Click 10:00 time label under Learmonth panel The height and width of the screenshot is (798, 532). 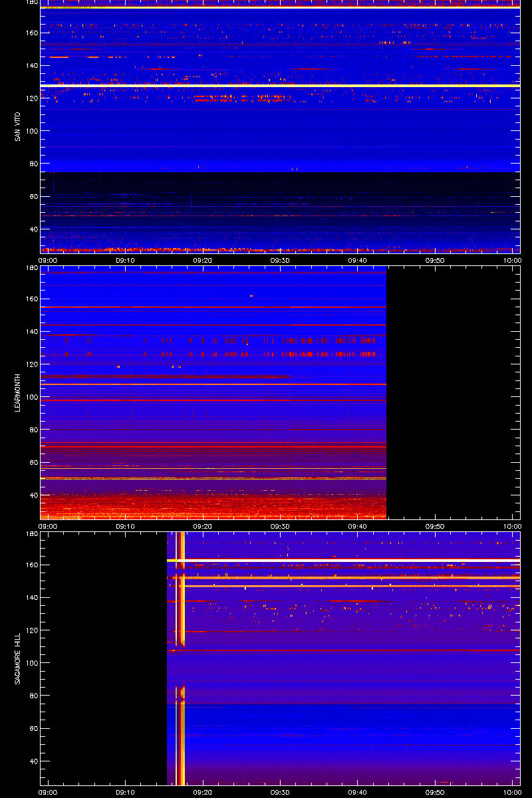(512, 527)
